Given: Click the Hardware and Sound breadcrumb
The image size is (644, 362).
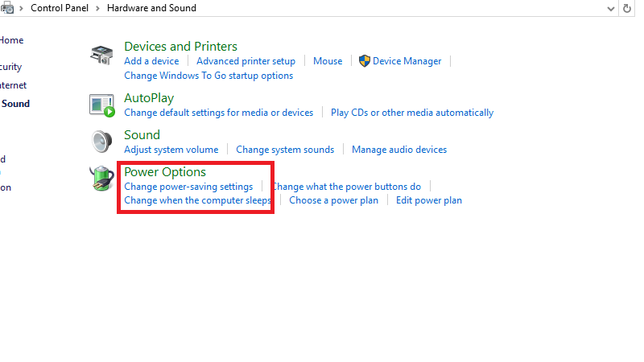Looking at the screenshot, I should pyautogui.click(x=151, y=8).
